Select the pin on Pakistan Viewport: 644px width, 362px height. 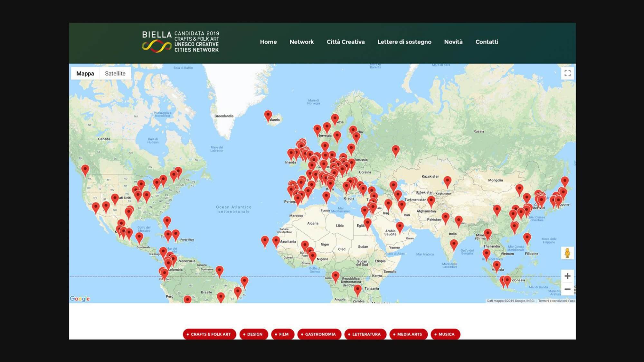coord(445,218)
